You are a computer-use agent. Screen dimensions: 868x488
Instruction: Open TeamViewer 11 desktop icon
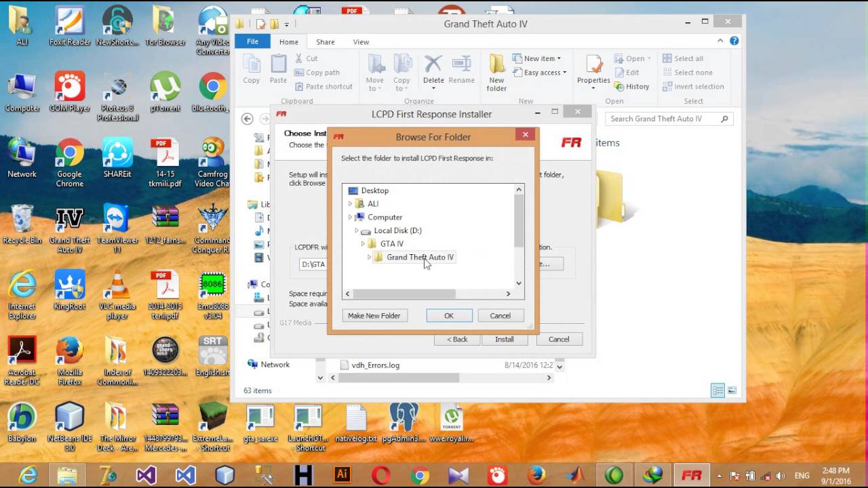click(x=117, y=230)
